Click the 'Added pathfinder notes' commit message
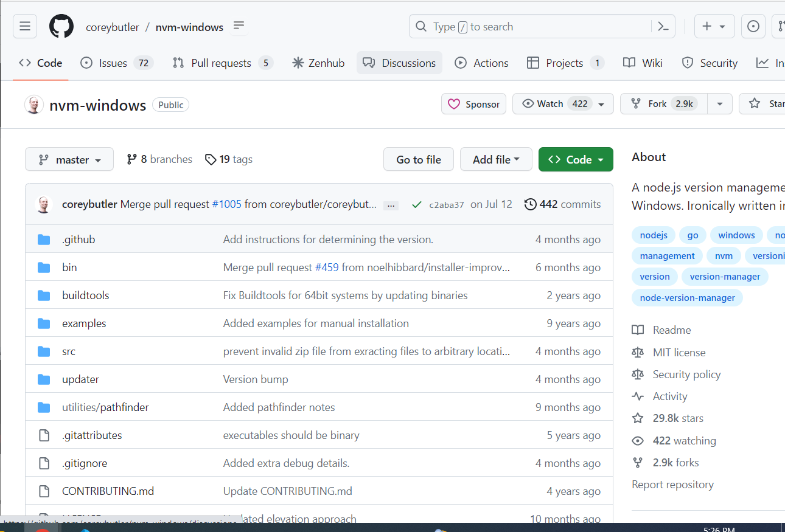785x532 pixels. coord(279,407)
